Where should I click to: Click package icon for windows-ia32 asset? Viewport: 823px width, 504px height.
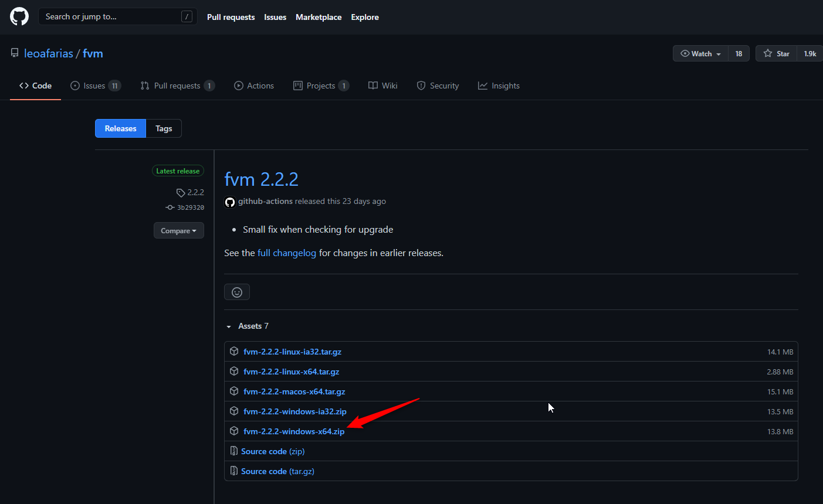tap(234, 411)
